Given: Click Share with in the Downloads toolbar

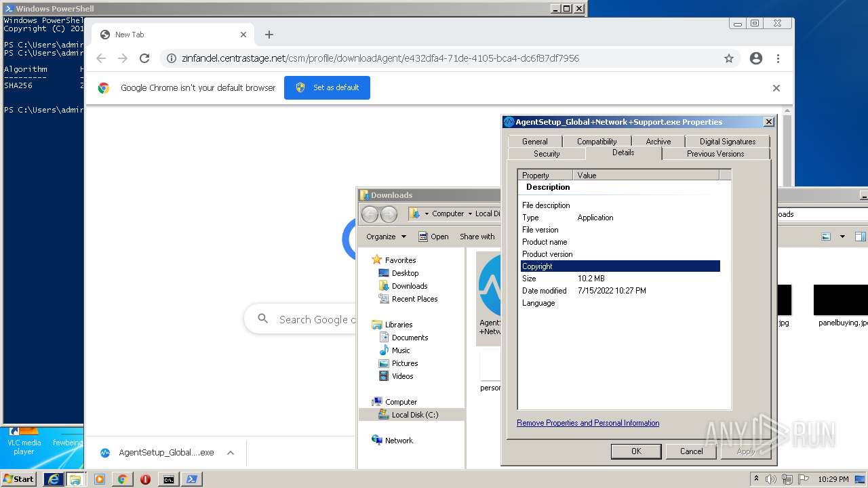Looking at the screenshot, I should click(x=477, y=237).
